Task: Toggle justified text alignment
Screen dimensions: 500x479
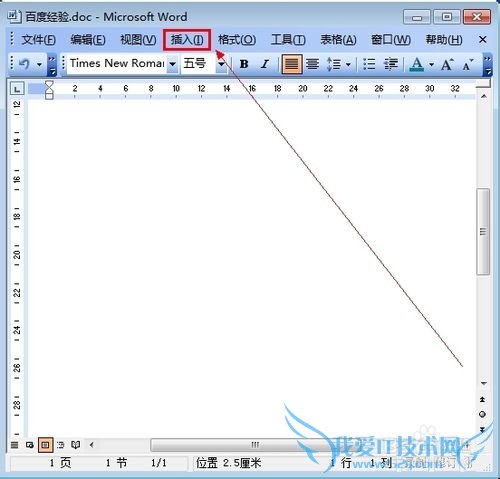Action: (x=292, y=64)
